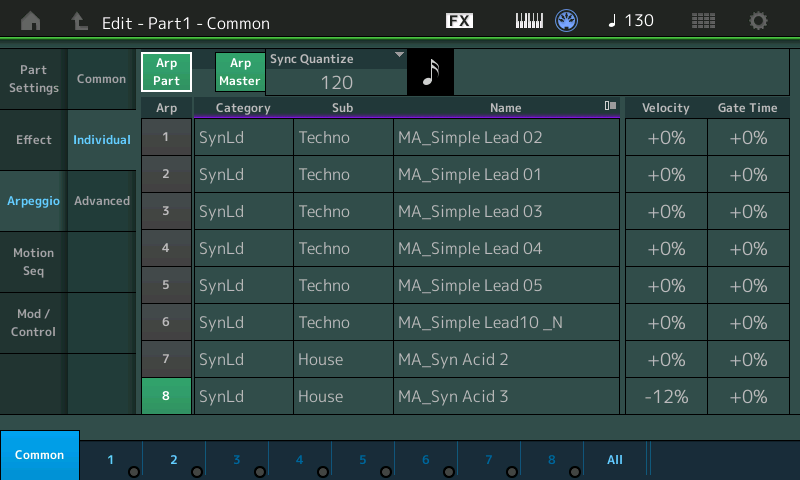This screenshot has width=800, height=480.
Task: Click the blue Super Knob icon
Action: pyautogui.click(x=566, y=21)
